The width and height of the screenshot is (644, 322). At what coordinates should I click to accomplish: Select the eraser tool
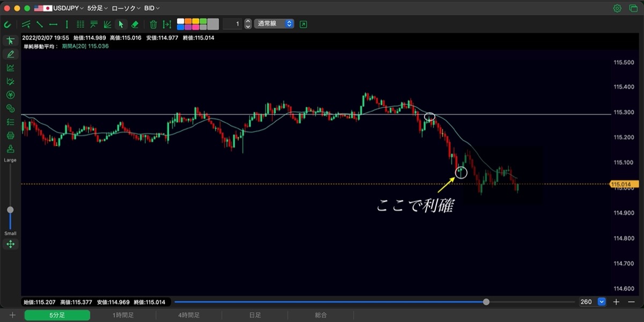[x=135, y=24]
